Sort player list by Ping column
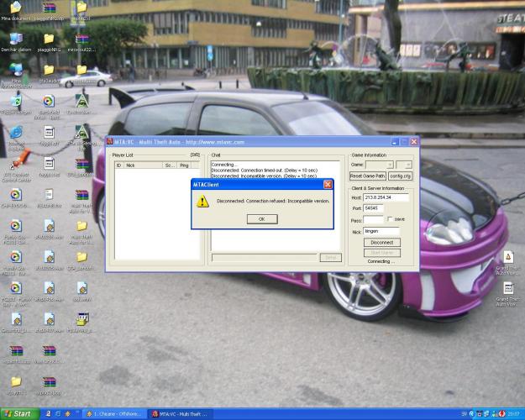The height and width of the screenshot is (420, 525). click(184, 165)
